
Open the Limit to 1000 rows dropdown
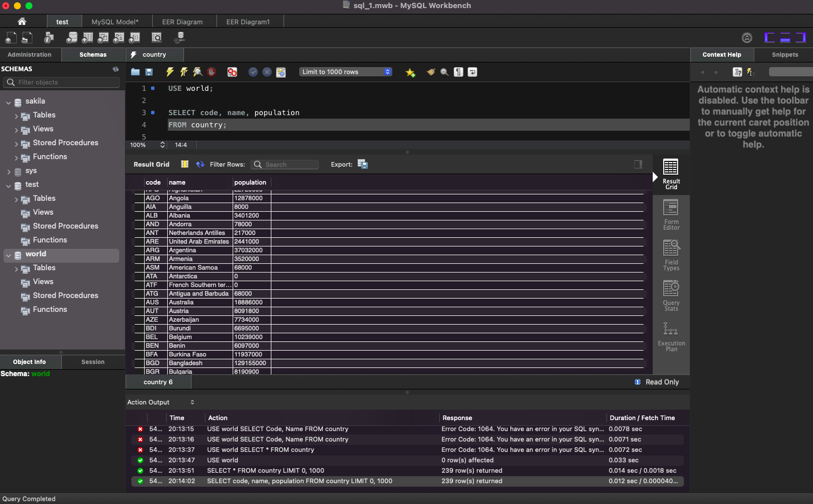346,72
